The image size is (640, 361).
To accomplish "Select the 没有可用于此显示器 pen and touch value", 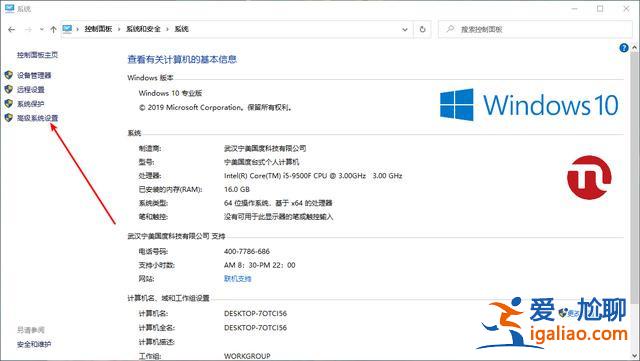I will [278, 217].
